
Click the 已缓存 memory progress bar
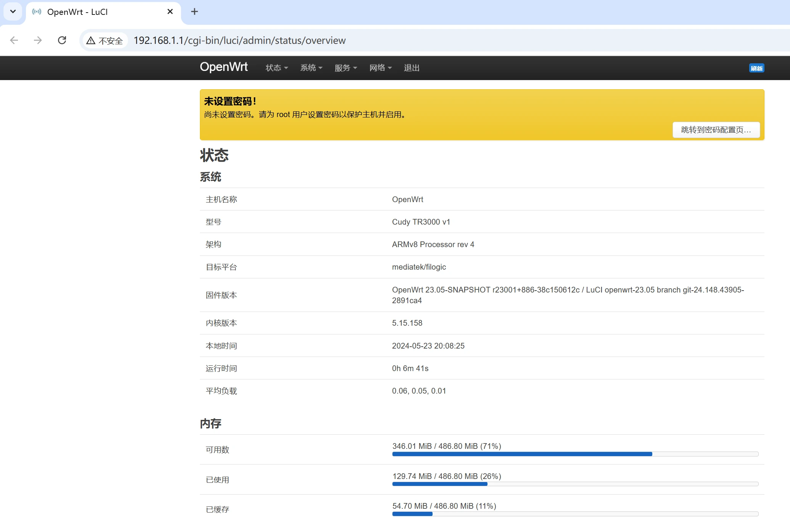click(575, 514)
